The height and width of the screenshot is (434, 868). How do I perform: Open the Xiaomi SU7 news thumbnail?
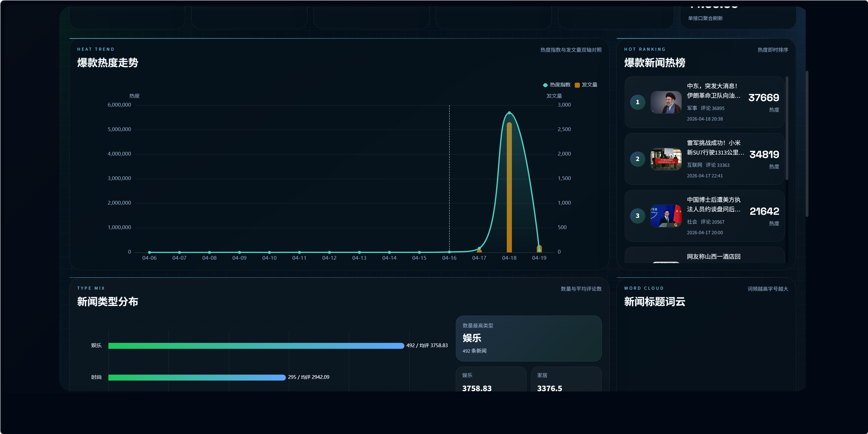tap(665, 159)
